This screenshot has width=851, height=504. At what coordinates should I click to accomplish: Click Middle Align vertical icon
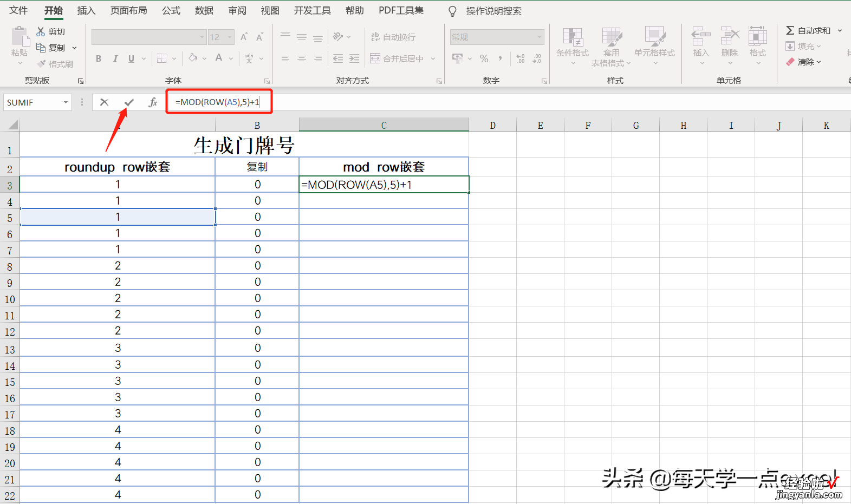tap(301, 37)
